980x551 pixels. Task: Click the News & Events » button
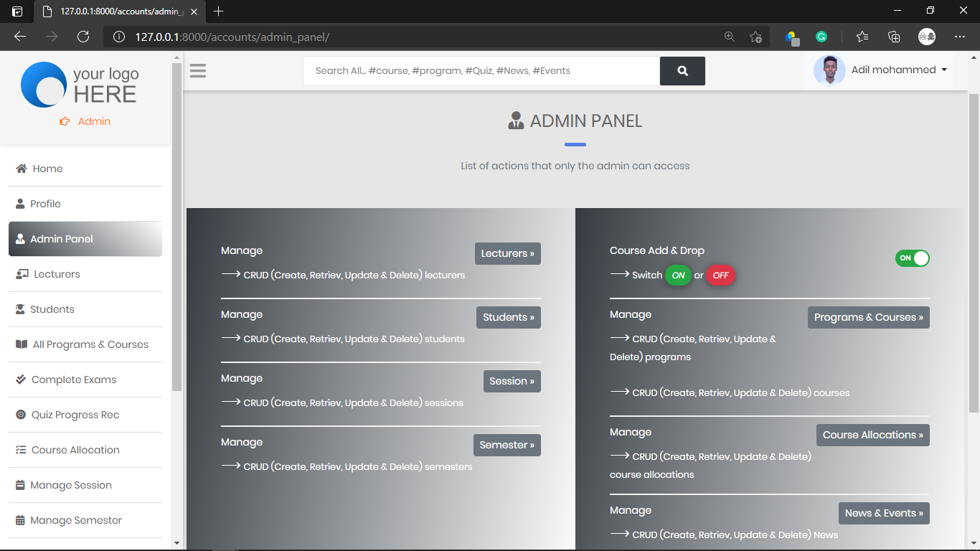click(x=884, y=513)
